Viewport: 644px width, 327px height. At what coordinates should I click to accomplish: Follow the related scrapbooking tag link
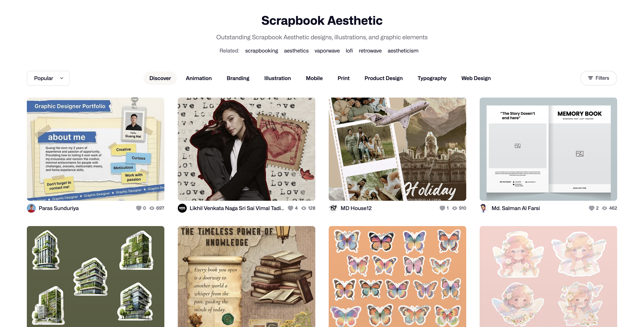coord(261,51)
